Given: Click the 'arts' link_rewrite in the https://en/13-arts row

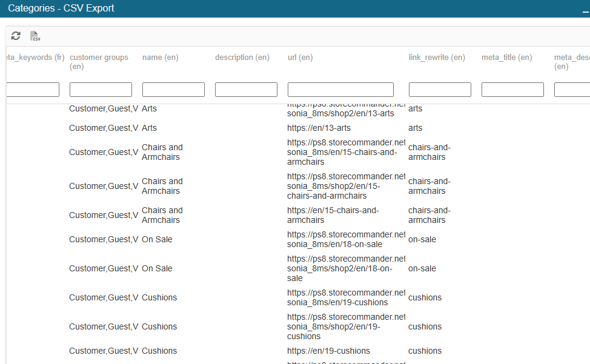Looking at the screenshot, I should tap(415, 128).
